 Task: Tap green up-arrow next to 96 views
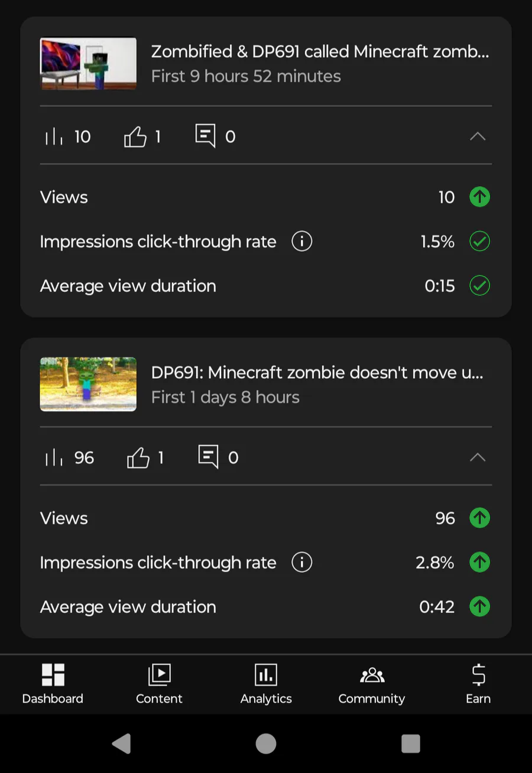click(479, 518)
